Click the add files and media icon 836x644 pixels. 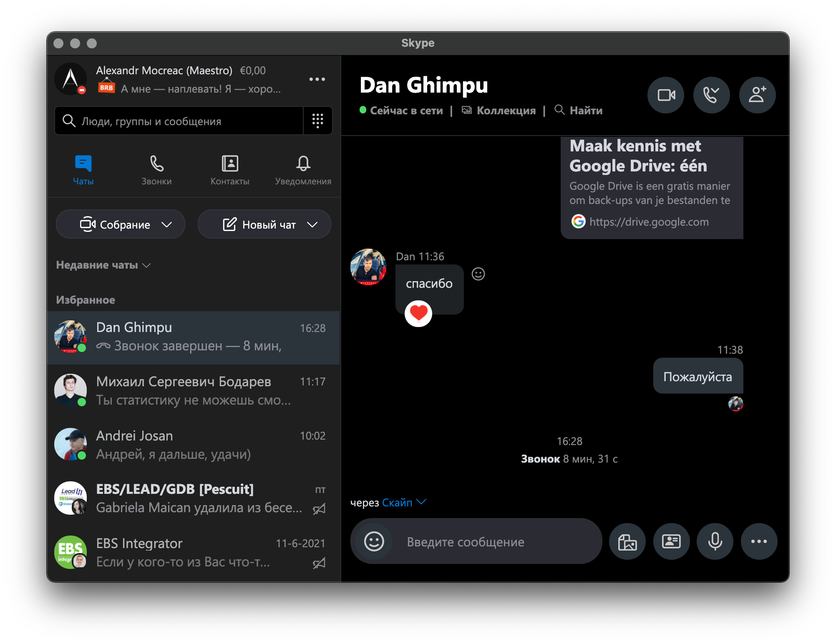(x=627, y=541)
